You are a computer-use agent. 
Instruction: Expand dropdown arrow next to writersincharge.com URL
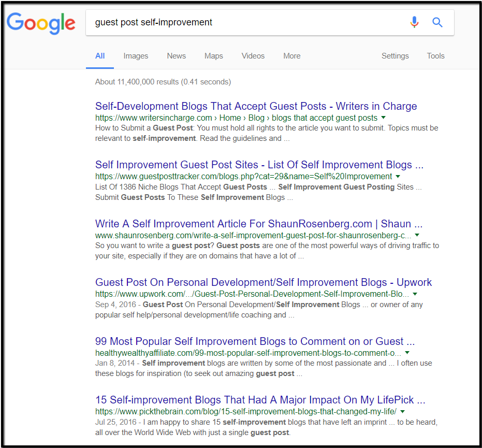coord(384,118)
